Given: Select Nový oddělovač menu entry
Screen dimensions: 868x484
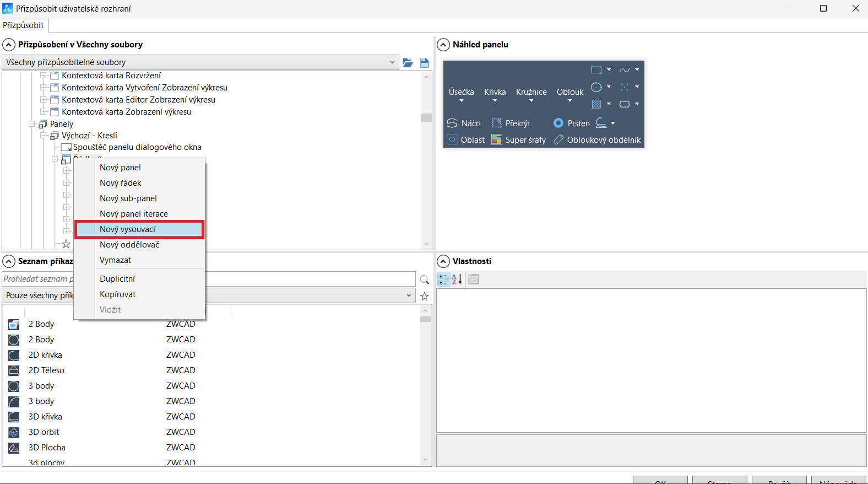Looking at the screenshot, I should (x=129, y=245).
